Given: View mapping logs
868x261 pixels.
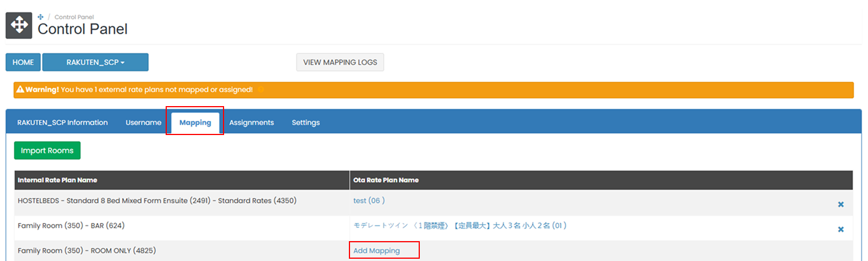Looking at the screenshot, I should [340, 62].
